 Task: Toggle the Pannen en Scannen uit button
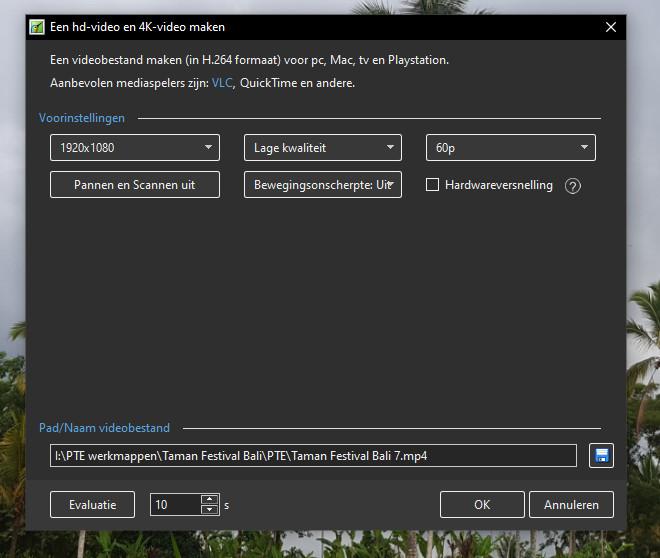click(x=135, y=185)
